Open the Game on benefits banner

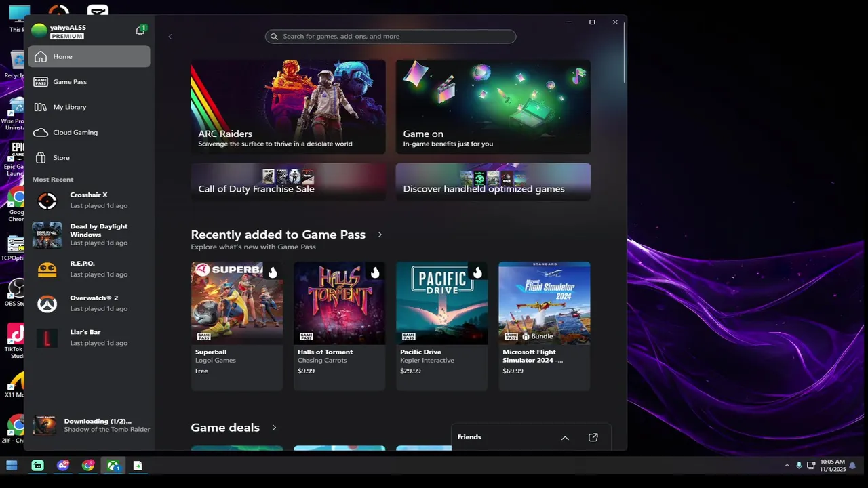[x=493, y=107]
